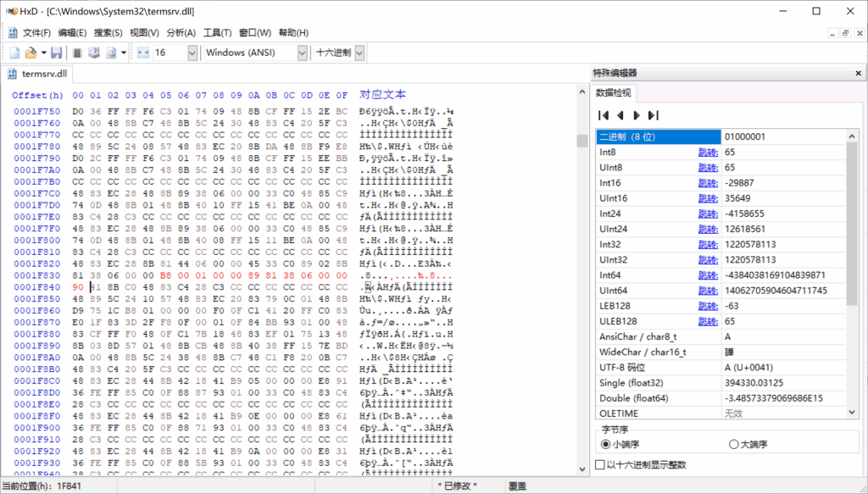The width and height of the screenshot is (868, 494).
Task: Expand the open-file dropdown arrow
Action: click(x=42, y=52)
